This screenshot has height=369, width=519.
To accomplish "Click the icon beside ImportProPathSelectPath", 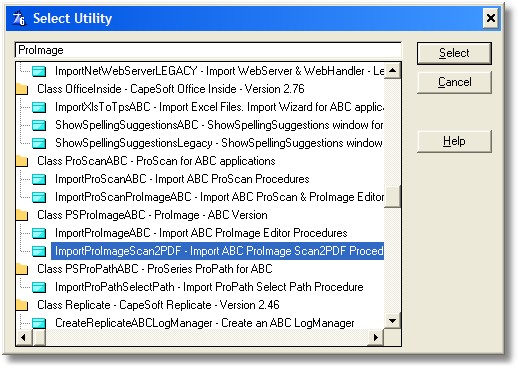I will coord(39,287).
